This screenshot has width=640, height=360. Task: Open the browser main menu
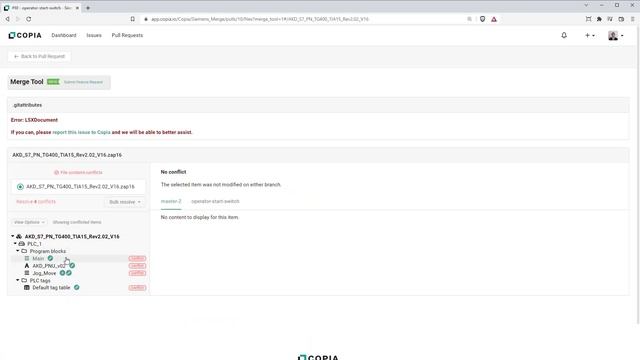633,19
